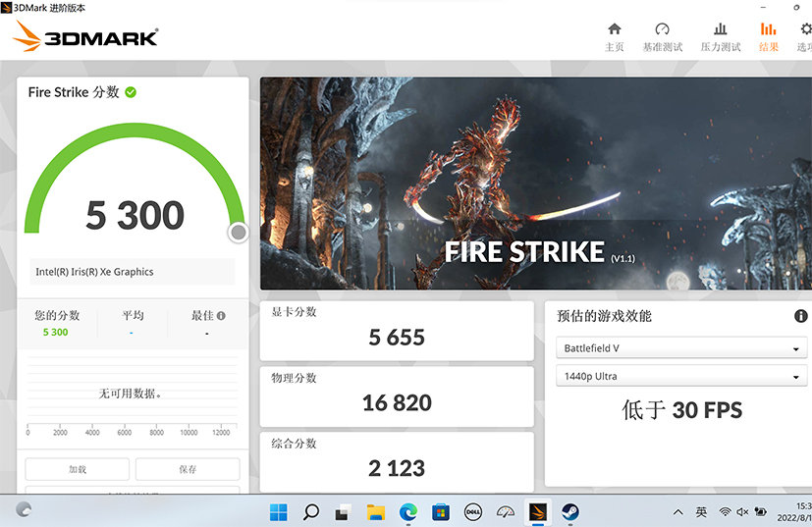812x527 pixels.
Task: Open the Battlefield V game dropdown
Action: (x=681, y=347)
